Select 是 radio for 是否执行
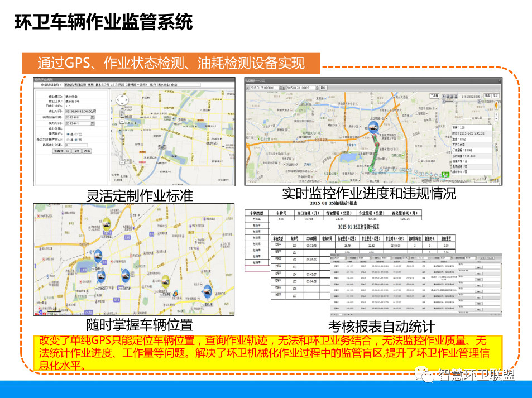 click(68, 134)
